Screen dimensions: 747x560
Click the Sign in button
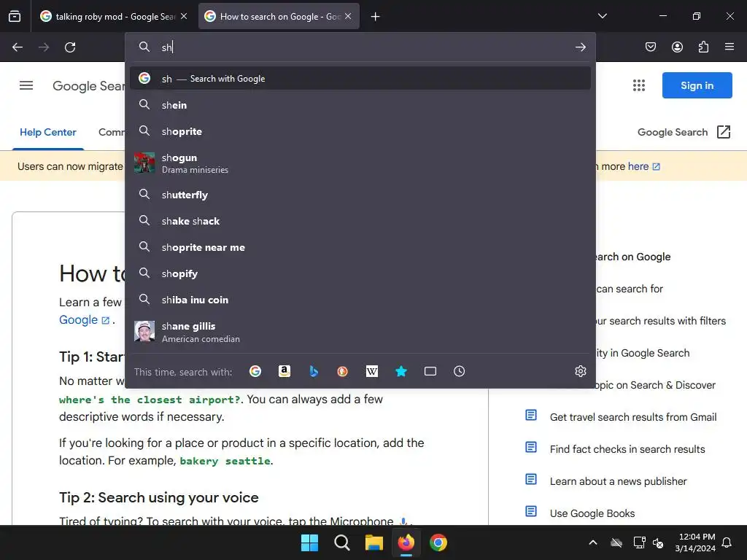(697, 85)
